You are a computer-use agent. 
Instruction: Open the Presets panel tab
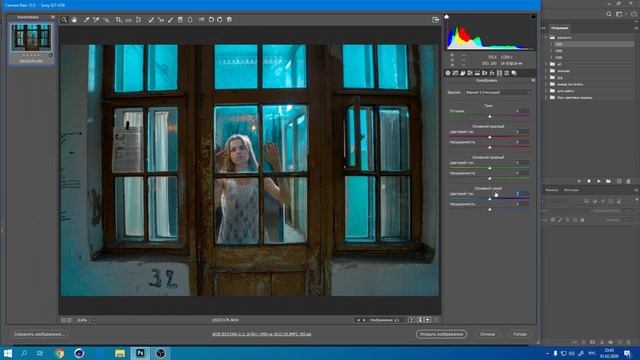pyautogui.click(x=507, y=73)
